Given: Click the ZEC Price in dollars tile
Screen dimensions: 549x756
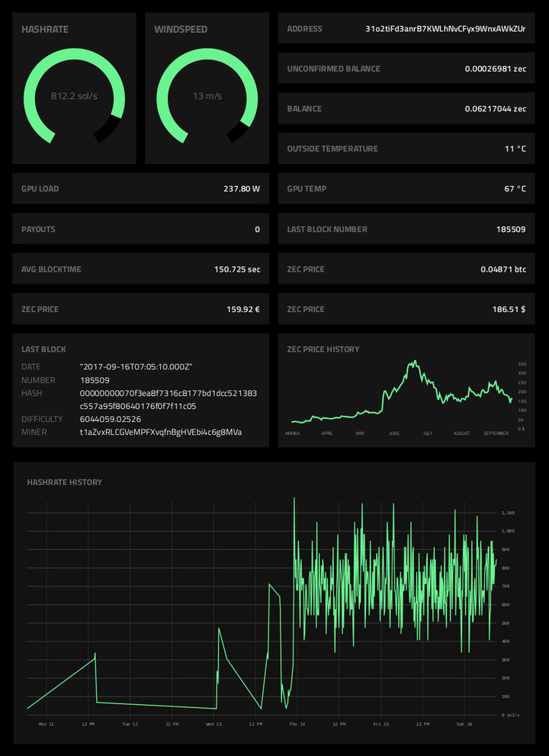Looking at the screenshot, I should tap(406, 309).
